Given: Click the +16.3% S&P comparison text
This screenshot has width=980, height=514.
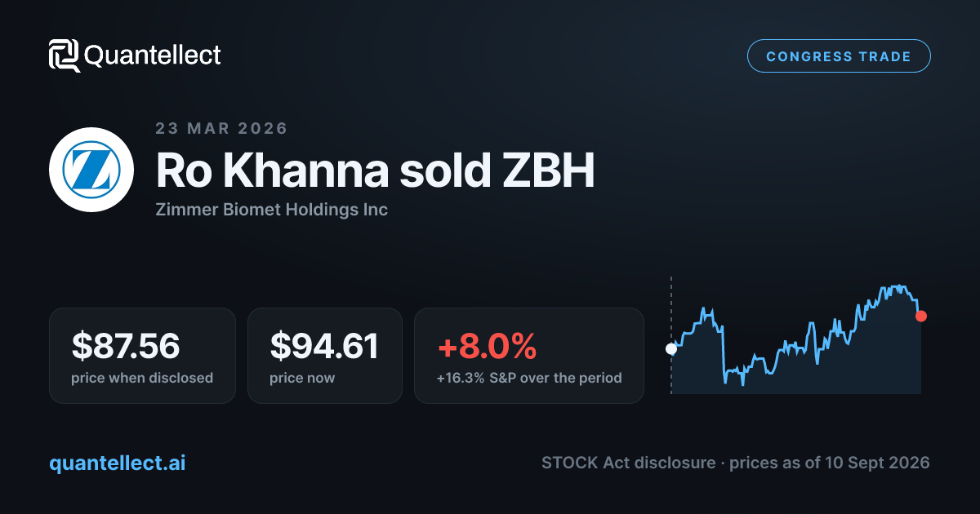Looking at the screenshot, I should [x=529, y=378].
